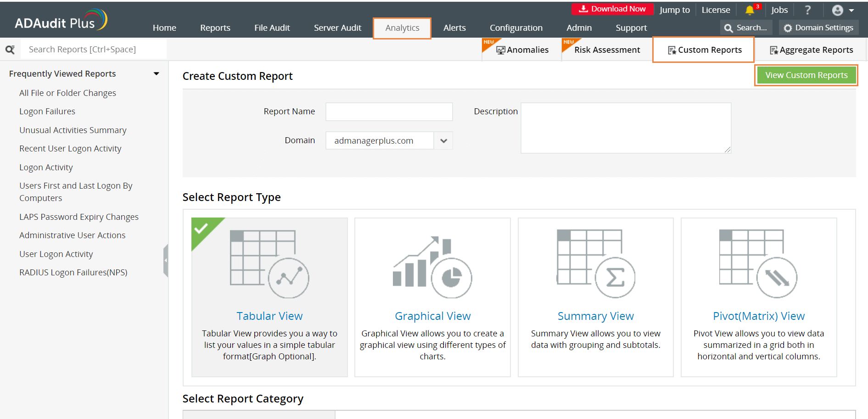Open the Risk Assessment sub-tab
Viewport: 868px width, 419px height.
[607, 50]
